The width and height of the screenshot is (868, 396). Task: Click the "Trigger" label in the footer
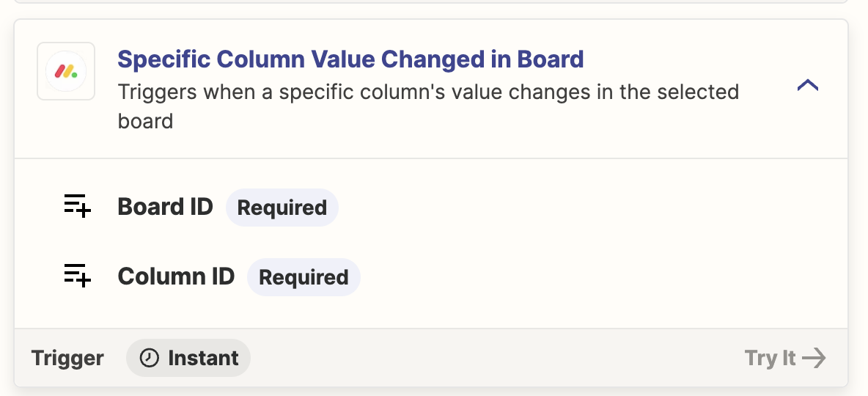click(x=67, y=358)
